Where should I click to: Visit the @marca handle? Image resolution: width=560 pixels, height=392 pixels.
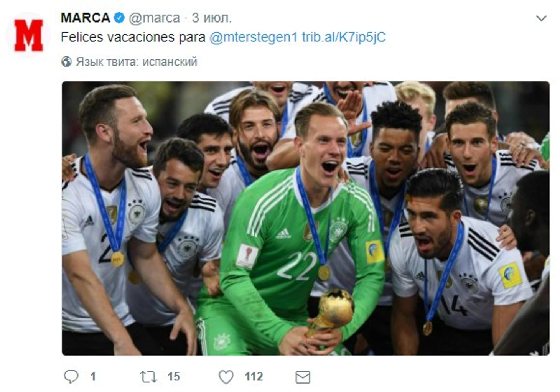coord(154,18)
